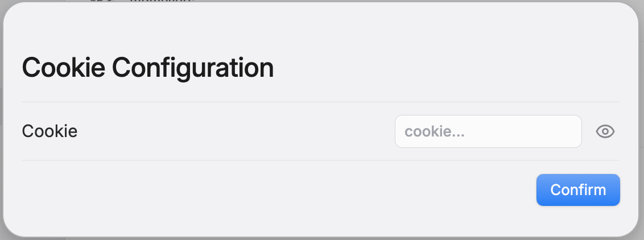Toggle cookie value visibility
Viewport: 644px width, 240px height.
pos(605,132)
